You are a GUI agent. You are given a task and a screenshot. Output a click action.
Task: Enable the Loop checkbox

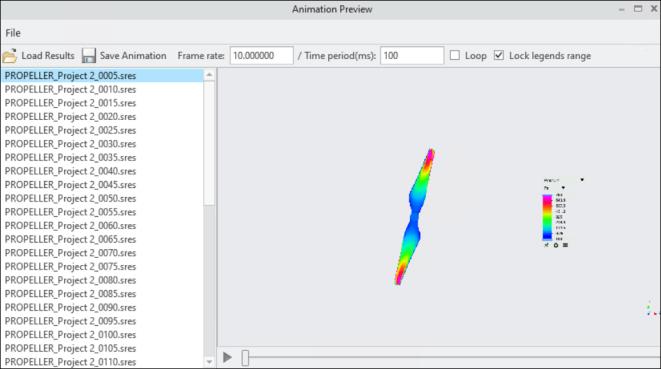[x=454, y=55]
